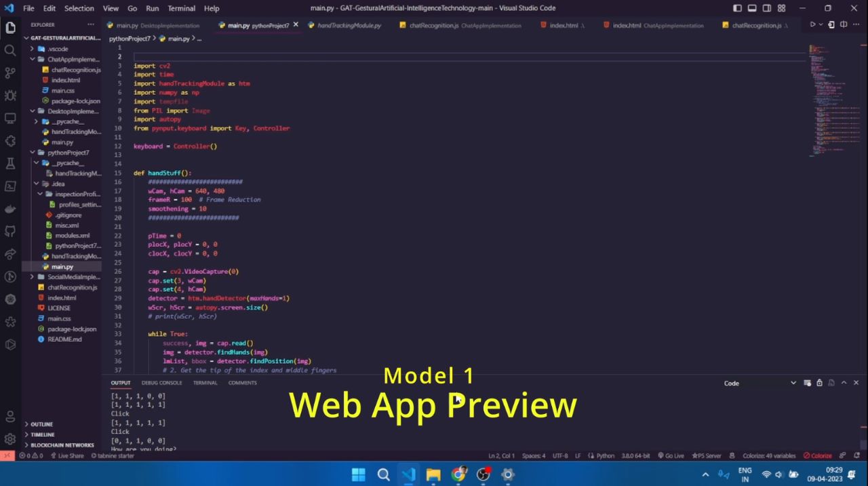The height and width of the screenshot is (486, 868).
Task: Open the run button dropdown arrow
Action: [821, 25]
